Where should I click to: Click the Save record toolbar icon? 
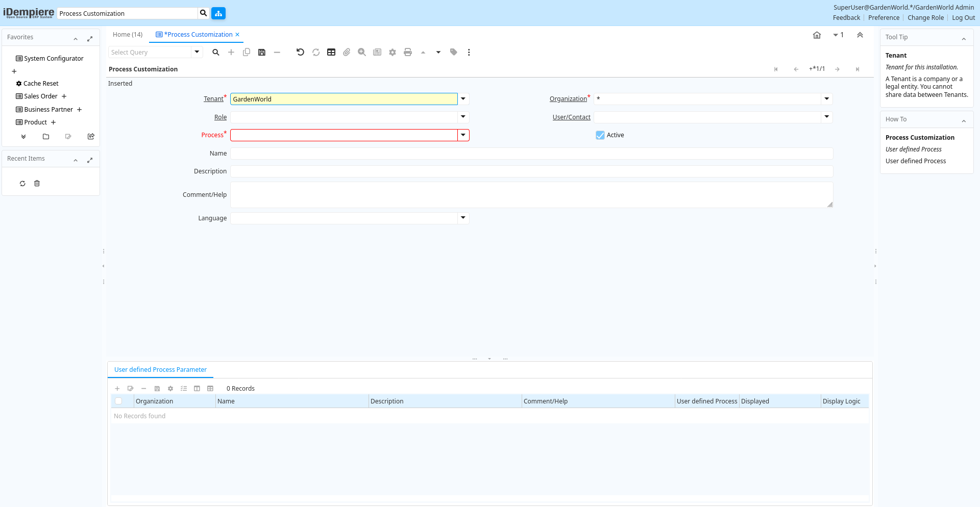262,52
